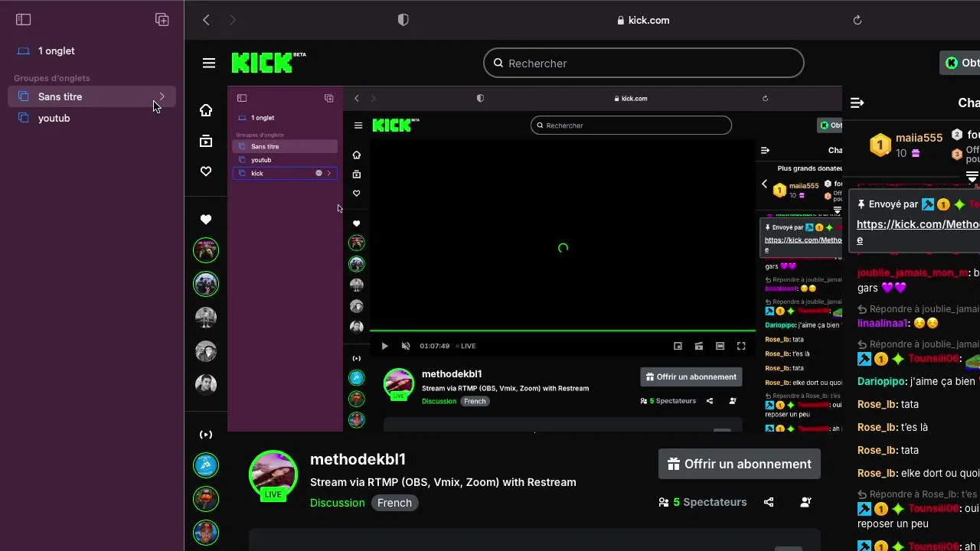Share the stream via share icon
Viewport: 980px width, 551px height.
tap(769, 502)
